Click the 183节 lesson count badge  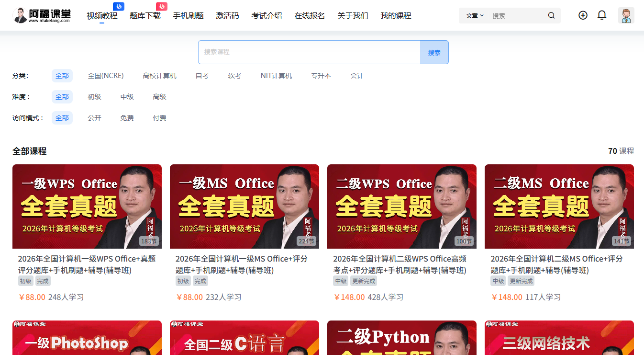point(149,241)
